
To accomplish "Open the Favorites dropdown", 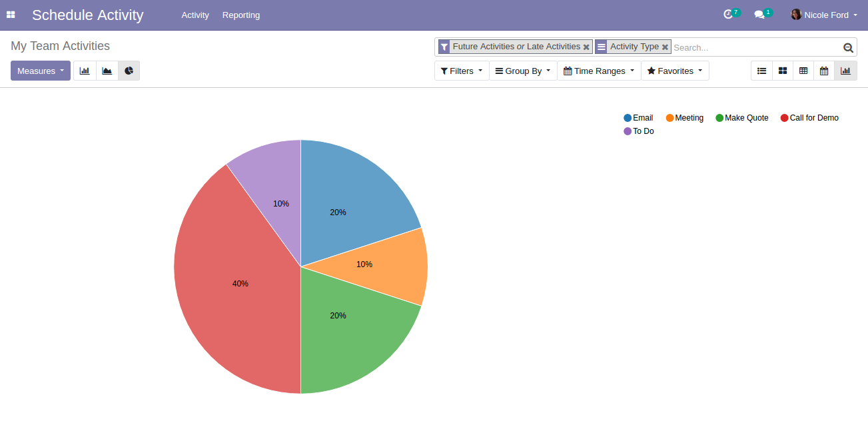I will coord(675,71).
